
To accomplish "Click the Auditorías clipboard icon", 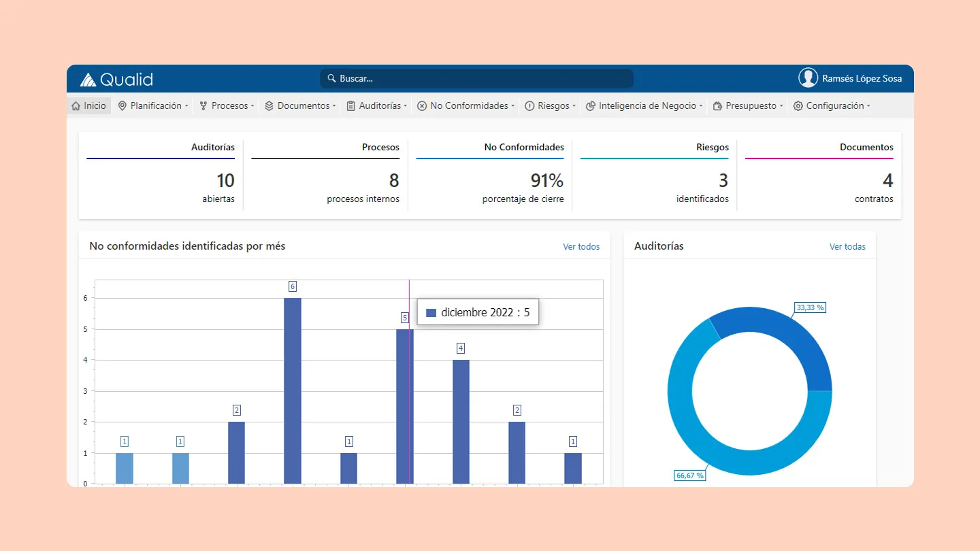I will [351, 106].
